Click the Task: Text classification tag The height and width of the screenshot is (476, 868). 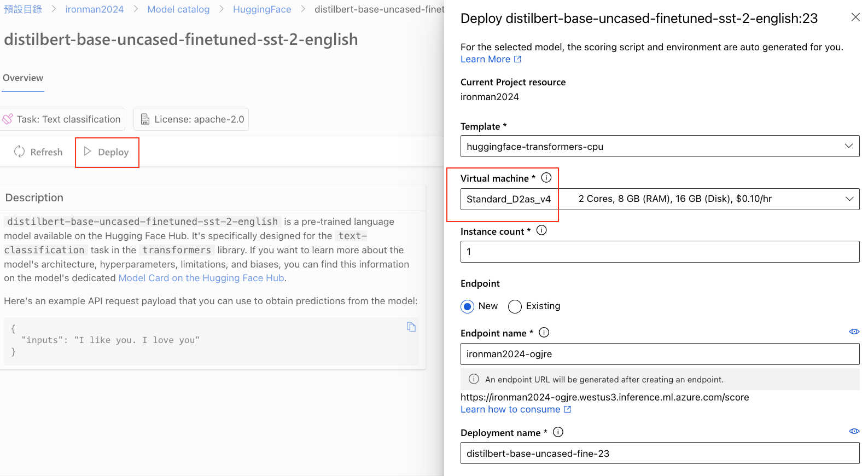tap(62, 119)
